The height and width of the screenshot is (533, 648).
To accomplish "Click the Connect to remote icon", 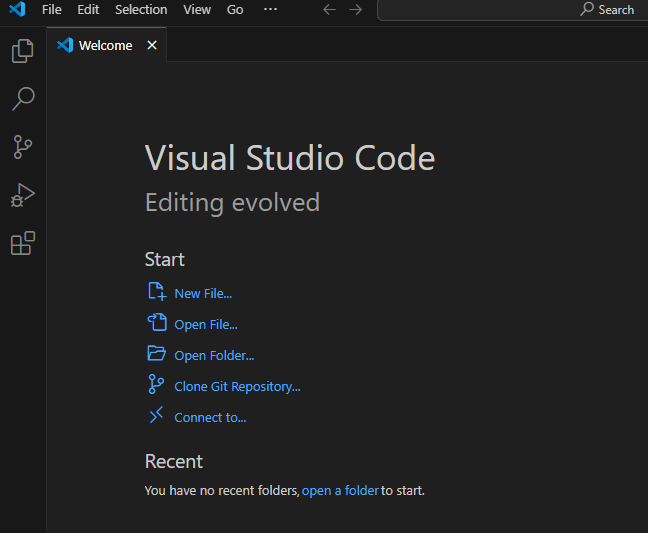I will pyautogui.click(x=156, y=415).
